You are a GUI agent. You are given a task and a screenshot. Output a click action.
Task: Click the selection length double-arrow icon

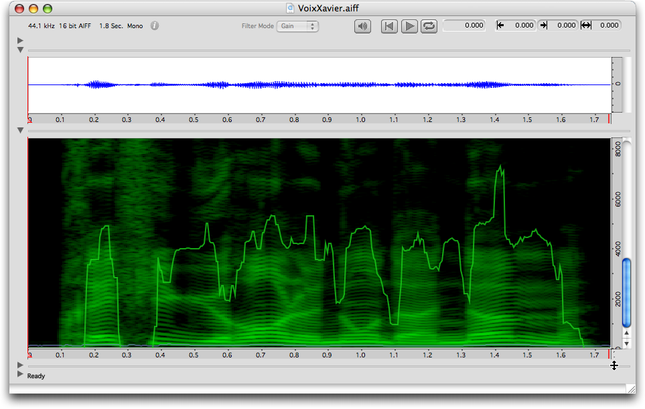coord(585,26)
